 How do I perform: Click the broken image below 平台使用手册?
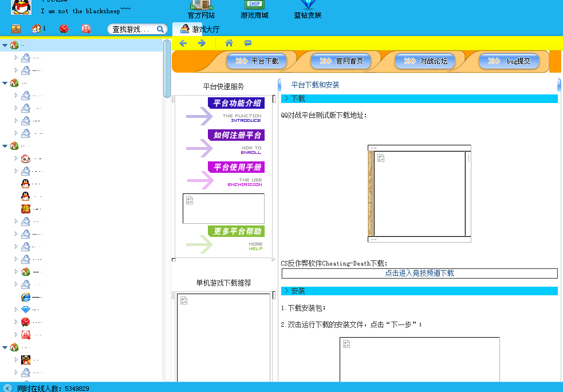click(224, 208)
